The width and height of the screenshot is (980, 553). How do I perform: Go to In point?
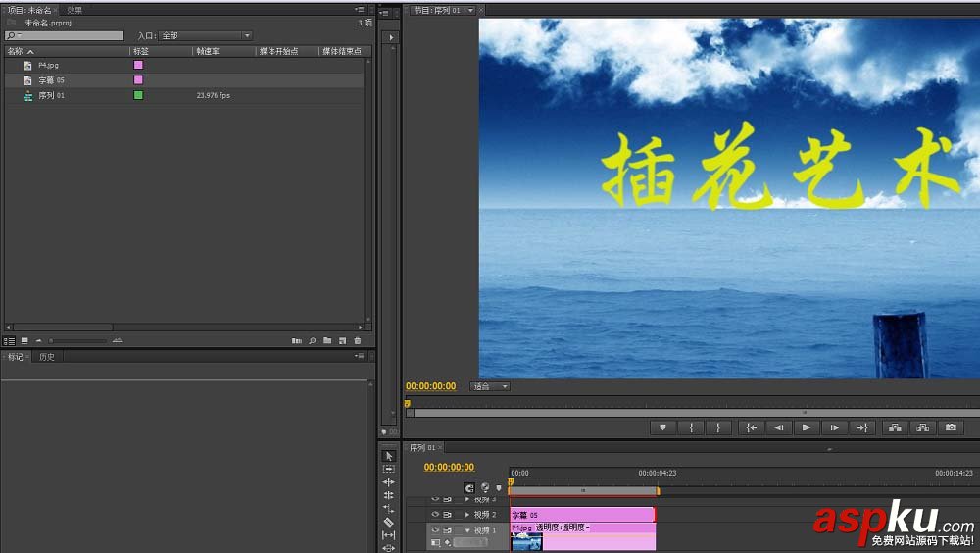[x=752, y=427]
